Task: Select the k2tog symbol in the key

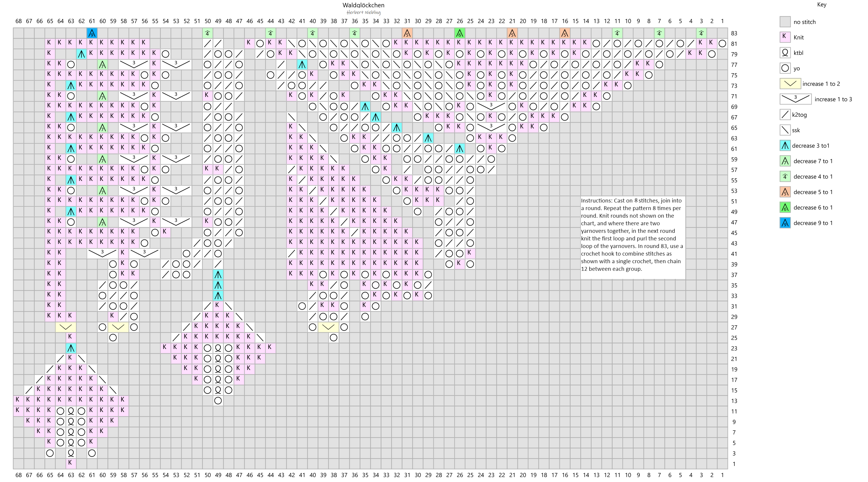Action: pyautogui.click(x=785, y=115)
